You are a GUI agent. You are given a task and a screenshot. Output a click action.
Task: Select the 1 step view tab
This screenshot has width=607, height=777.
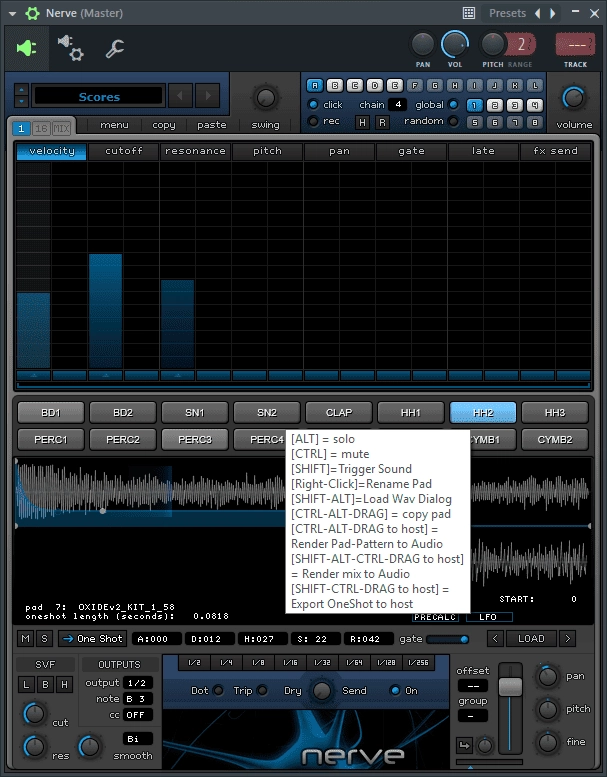click(x=21, y=128)
